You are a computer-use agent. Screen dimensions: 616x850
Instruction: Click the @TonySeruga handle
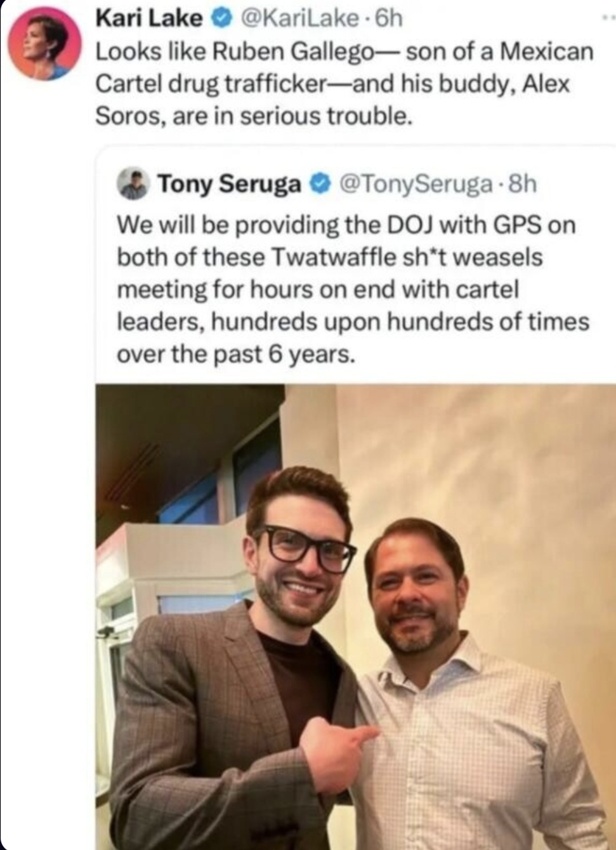pos(416,184)
